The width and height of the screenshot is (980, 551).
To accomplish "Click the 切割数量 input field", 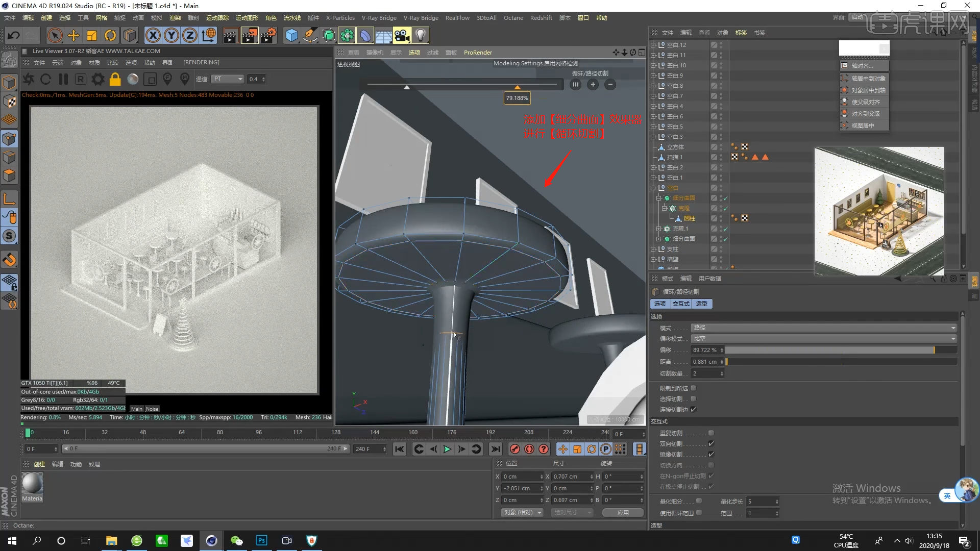I will pos(707,373).
